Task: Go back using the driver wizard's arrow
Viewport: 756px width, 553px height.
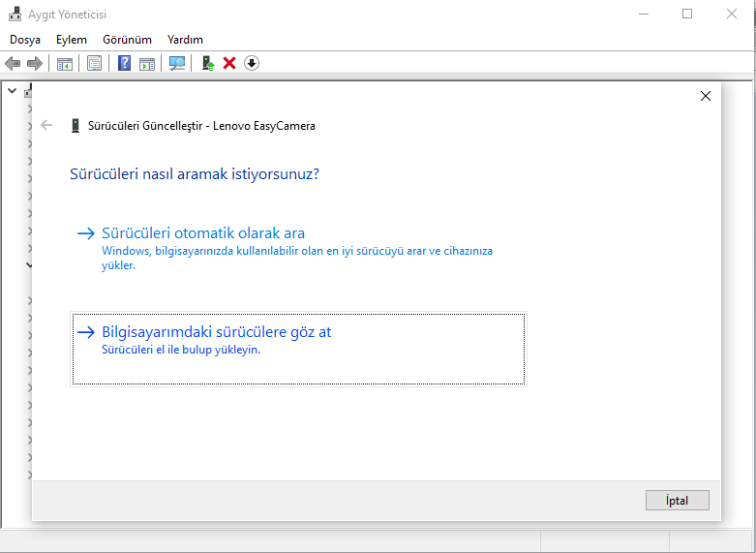Action: pyautogui.click(x=47, y=125)
